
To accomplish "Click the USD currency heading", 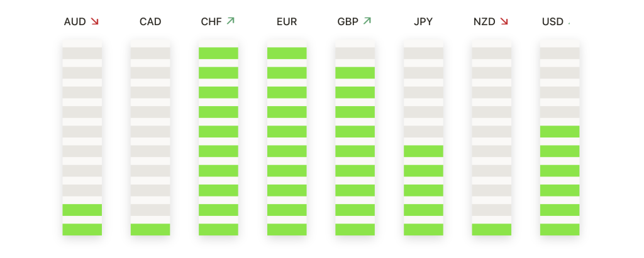I will click(553, 22).
